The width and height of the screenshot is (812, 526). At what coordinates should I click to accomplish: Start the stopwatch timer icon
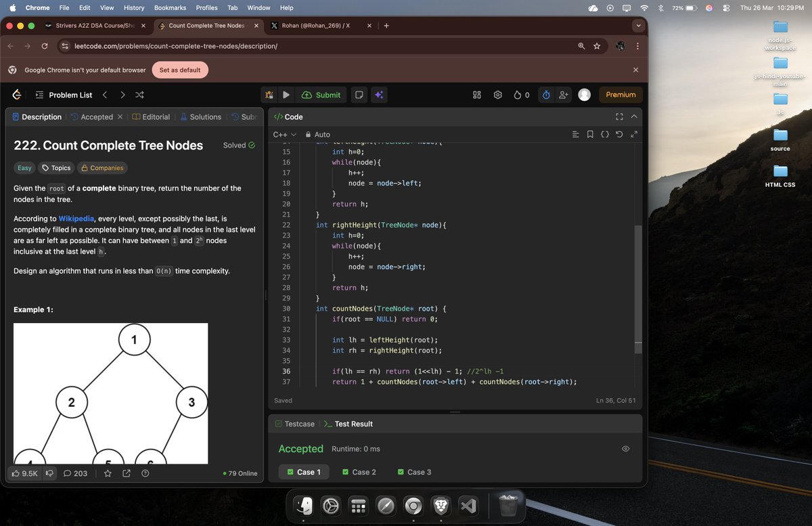point(546,95)
